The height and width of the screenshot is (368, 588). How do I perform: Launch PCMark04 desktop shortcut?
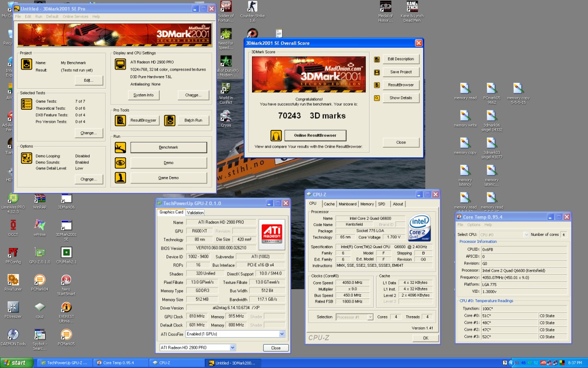tap(40, 283)
